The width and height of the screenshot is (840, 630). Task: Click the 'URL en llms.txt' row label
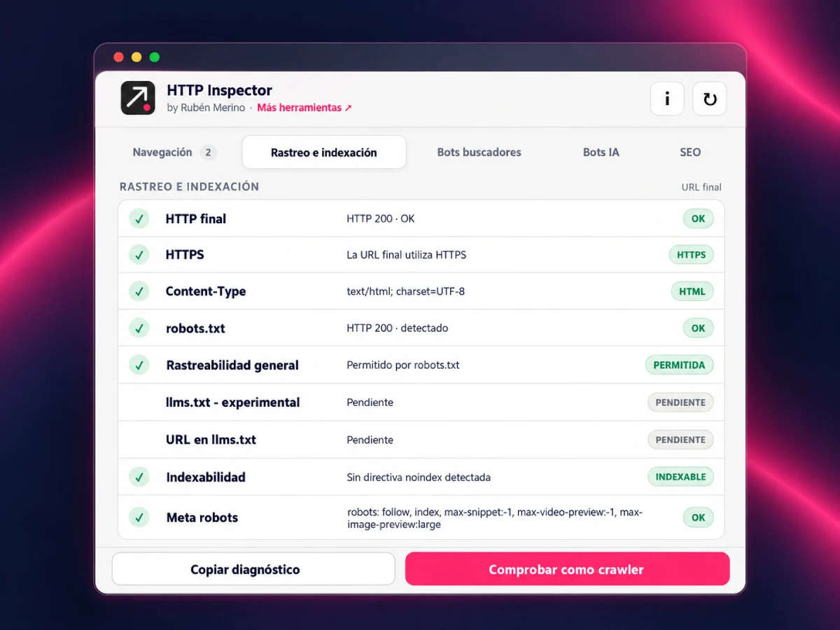(x=211, y=440)
